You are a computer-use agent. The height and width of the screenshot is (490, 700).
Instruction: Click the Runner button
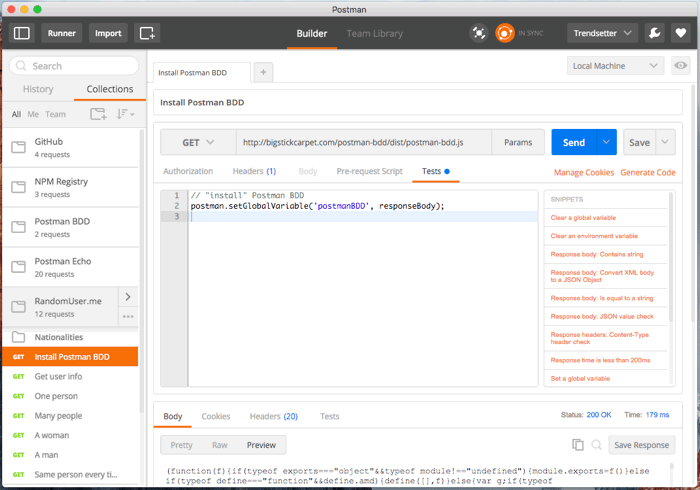[62, 33]
